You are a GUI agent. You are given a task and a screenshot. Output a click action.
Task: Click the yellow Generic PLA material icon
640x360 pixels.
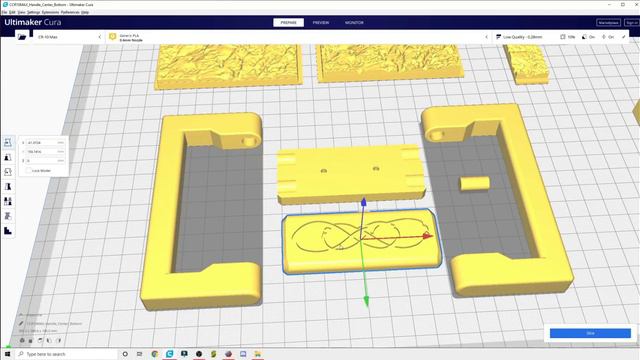(113, 37)
